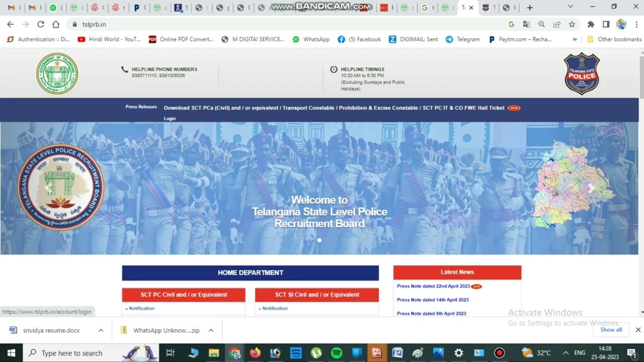This screenshot has height=362, width=644.
Task: Open the weather 32°C widget
Action: click(x=536, y=353)
